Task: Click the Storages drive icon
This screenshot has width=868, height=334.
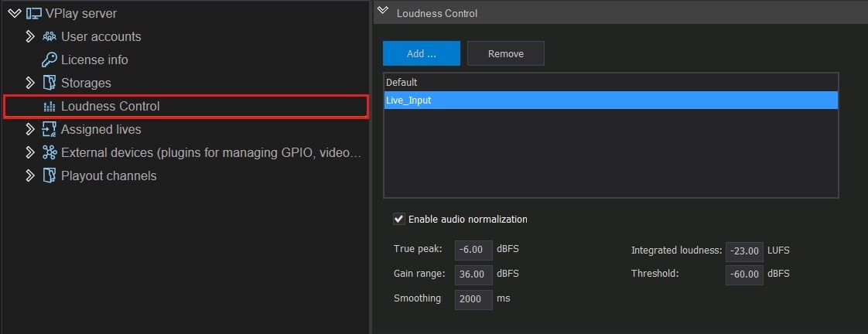Action: click(x=50, y=83)
